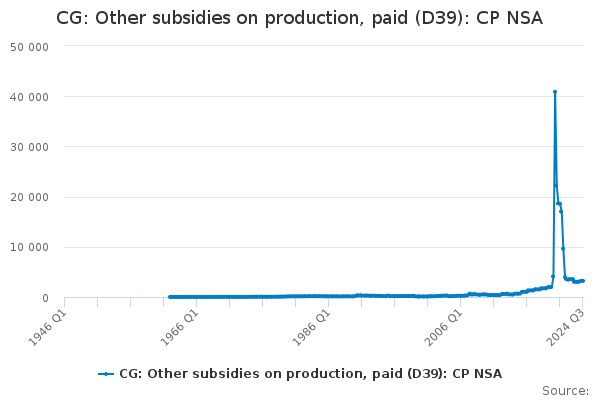
Task: Click the Source: label
Action: tap(565, 391)
